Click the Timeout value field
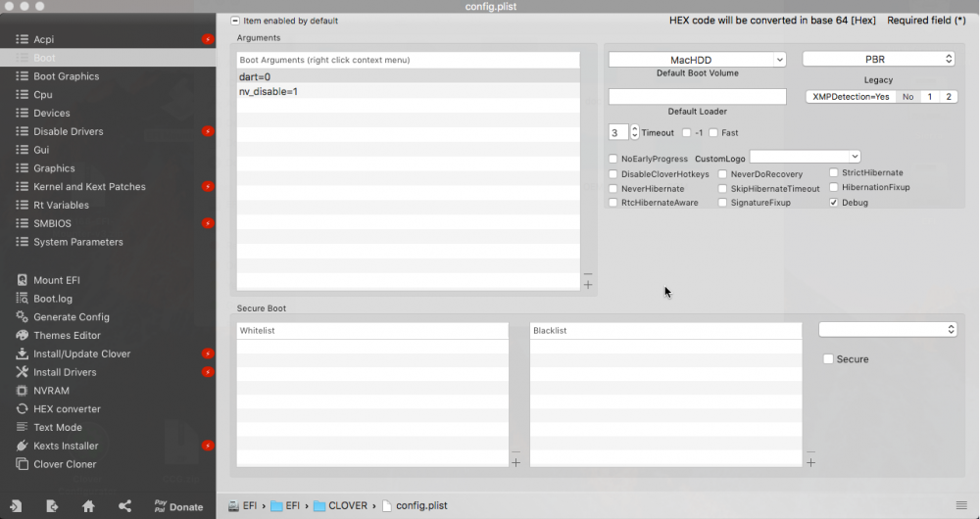 pyautogui.click(x=618, y=132)
